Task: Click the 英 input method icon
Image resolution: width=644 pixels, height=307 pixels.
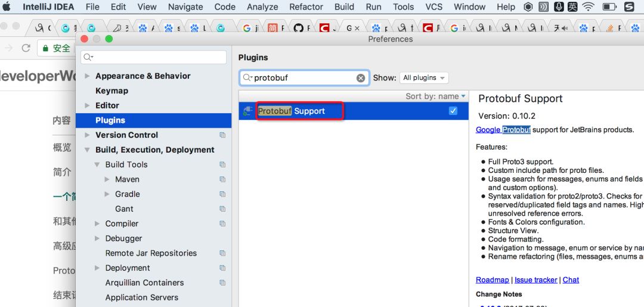Action: (572, 7)
